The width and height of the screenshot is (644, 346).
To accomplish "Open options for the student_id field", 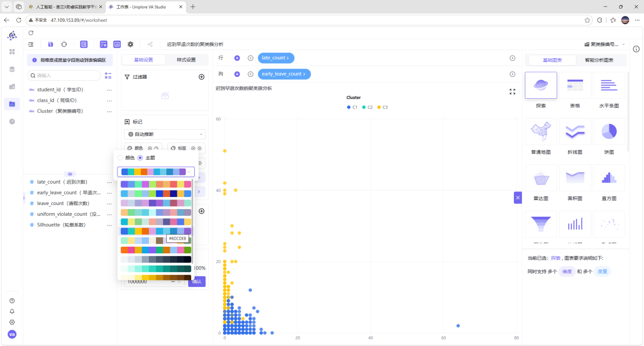I will (109, 90).
